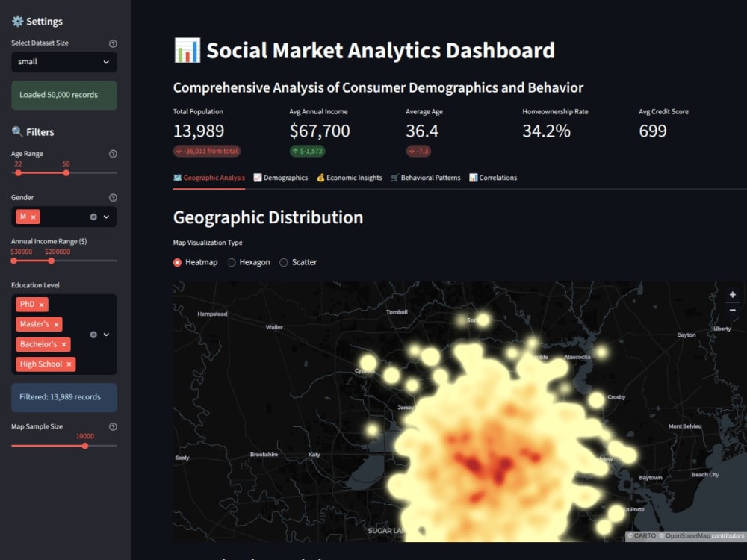
Task: Remove the PhD education tag
Action: coord(41,305)
